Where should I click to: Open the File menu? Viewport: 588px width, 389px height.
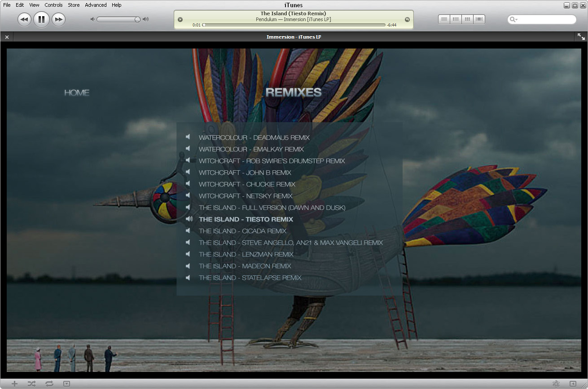click(7, 5)
